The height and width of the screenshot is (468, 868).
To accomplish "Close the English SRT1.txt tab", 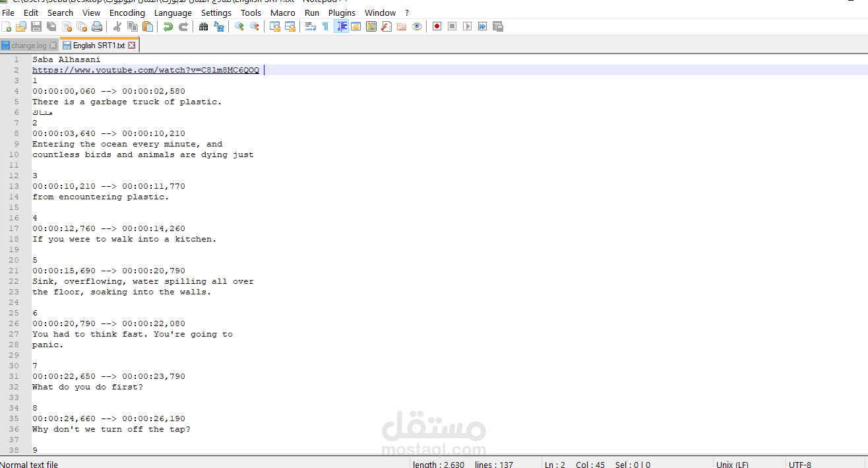I will pos(132,46).
